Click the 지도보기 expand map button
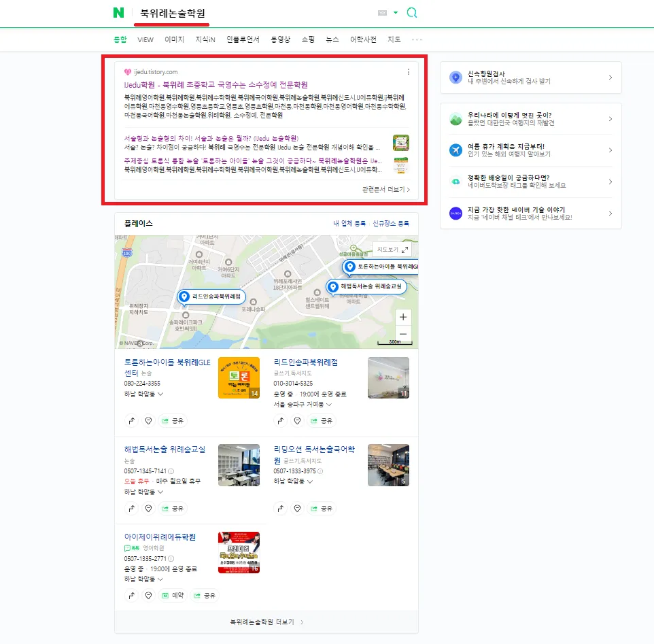This screenshot has width=654, height=644. click(x=392, y=250)
